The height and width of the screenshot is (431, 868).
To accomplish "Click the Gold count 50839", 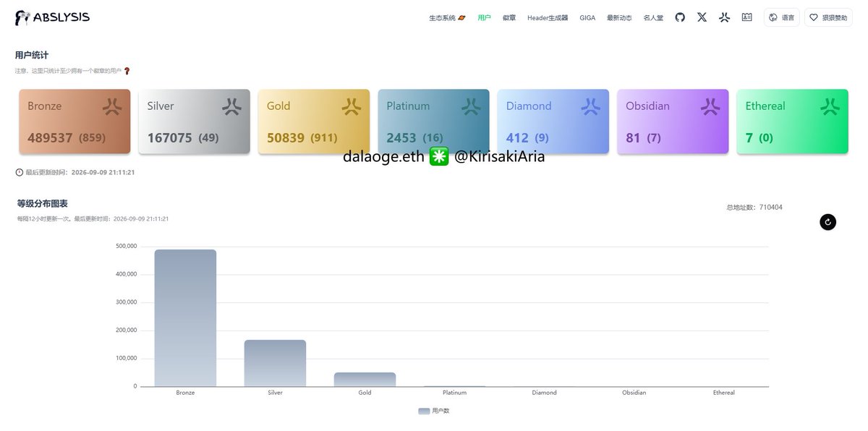I will (x=286, y=137).
